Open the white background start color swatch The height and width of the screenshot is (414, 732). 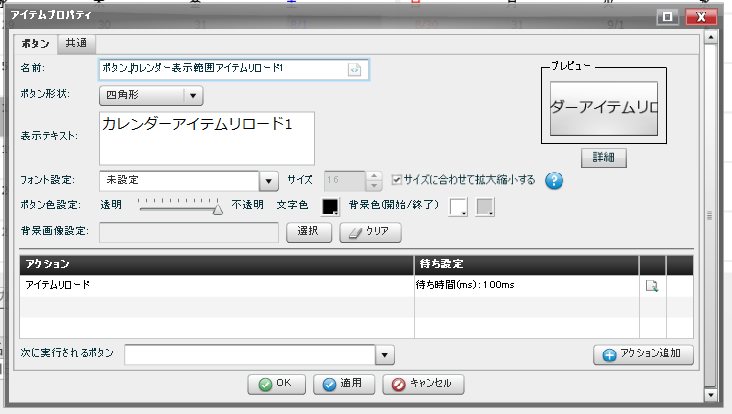[x=458, y=206]
